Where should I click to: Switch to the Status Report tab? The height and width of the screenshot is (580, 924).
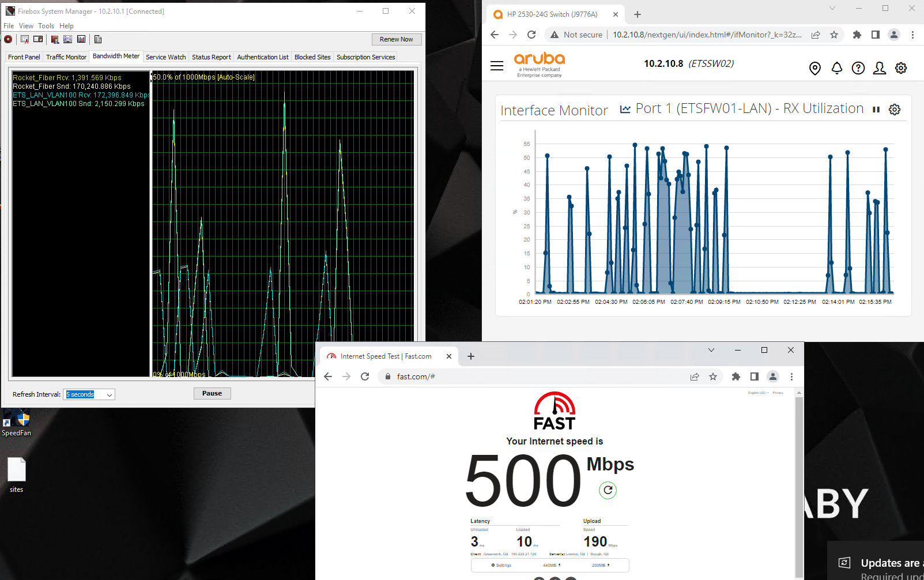point(212,57)
